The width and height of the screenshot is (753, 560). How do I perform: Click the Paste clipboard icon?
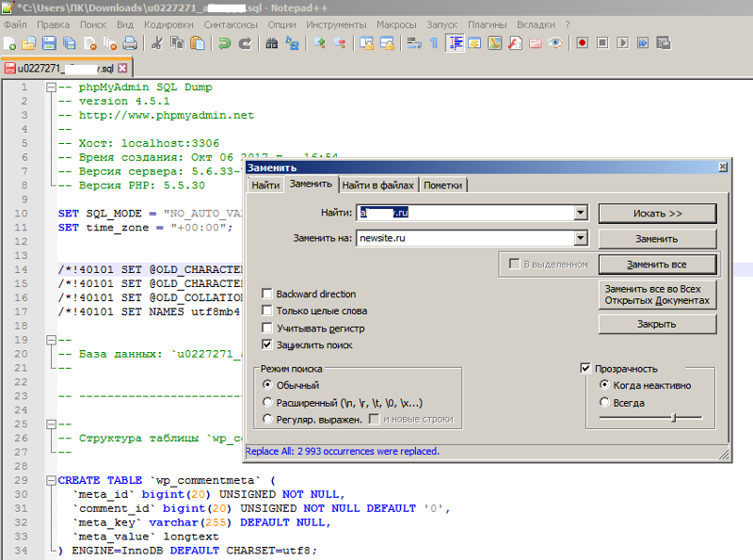tap(198, 43)
